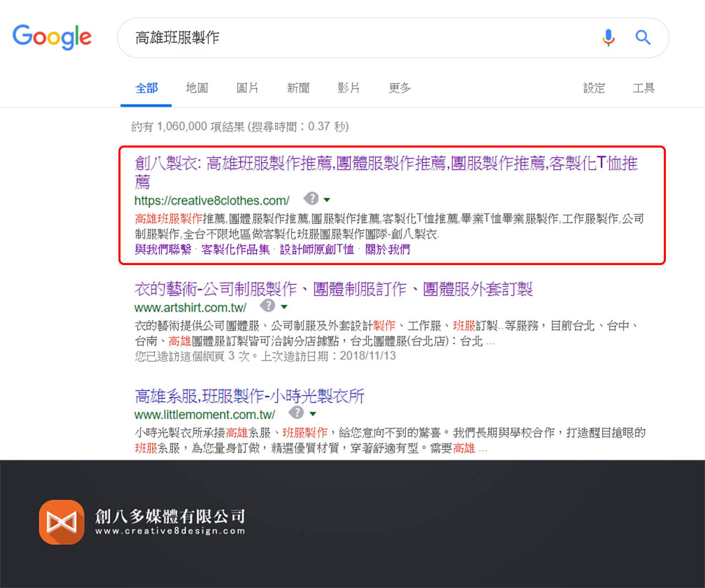Viewport: 705px width, 588px height.
Task: Expand dropdown arrow next to creative8clothes.com URL
Action: tap(327, 200)
